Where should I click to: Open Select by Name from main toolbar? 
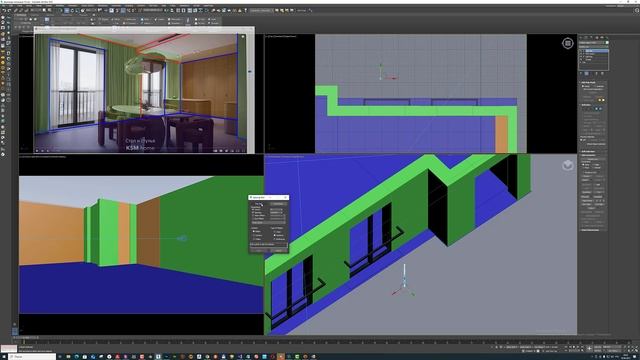pyautogui.click(x=49, y=10)
